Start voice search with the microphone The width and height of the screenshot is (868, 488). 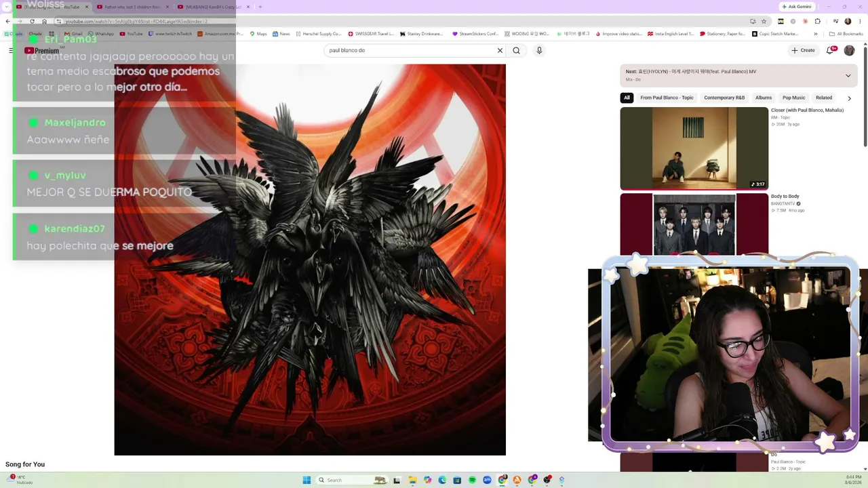539,50
